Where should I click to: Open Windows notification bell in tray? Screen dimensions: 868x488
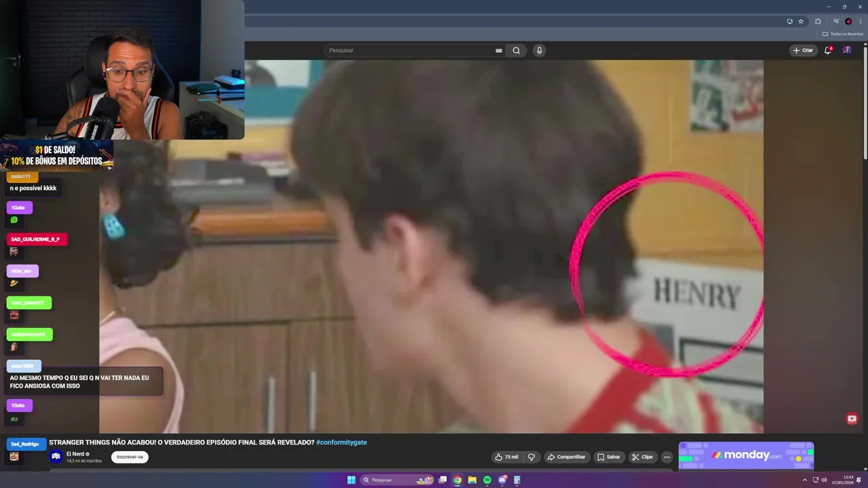click(859, 480)
